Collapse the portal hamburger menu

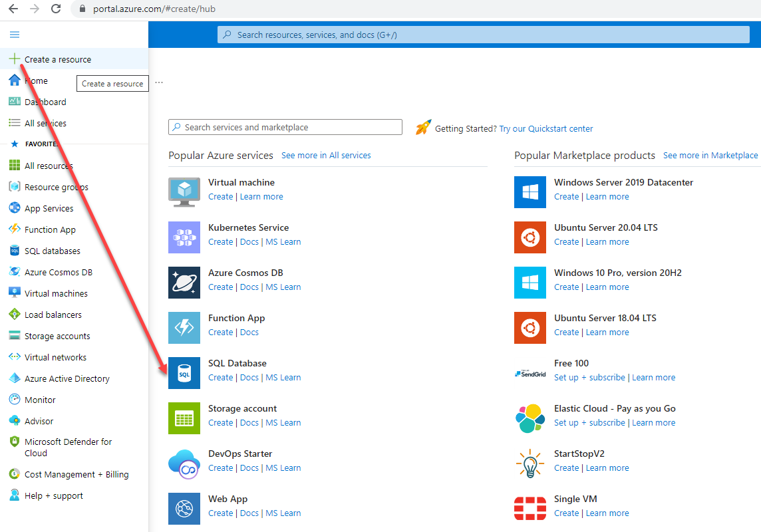15,35
